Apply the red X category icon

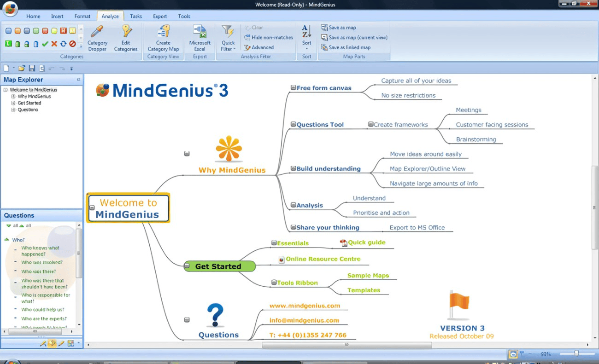click(54, 44)
